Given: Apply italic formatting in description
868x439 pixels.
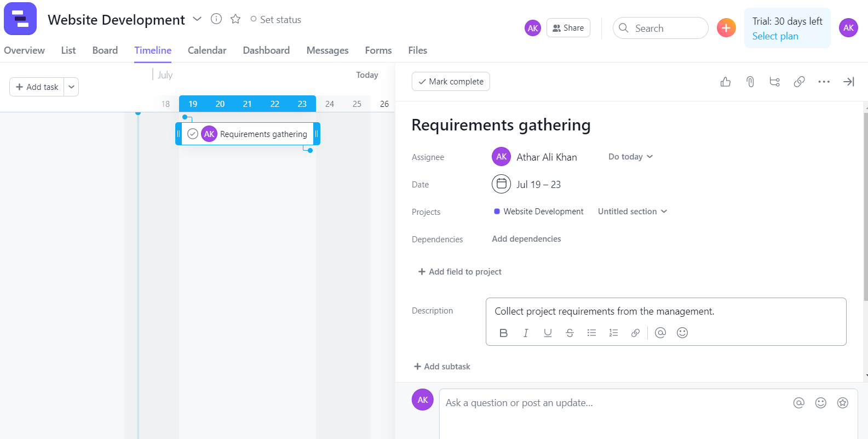Looking at the screenshot, I should (x=526, y=333).
